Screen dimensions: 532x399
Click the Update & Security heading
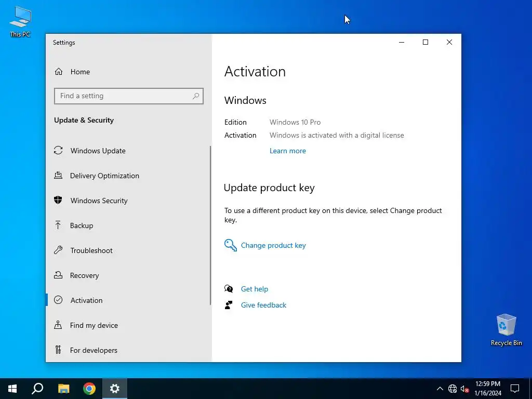[84, 120]
